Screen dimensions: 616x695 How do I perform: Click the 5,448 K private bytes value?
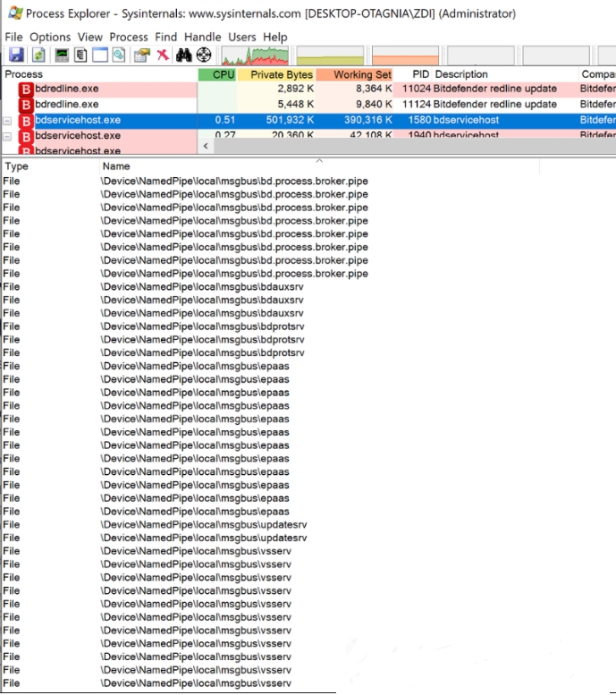pos(296,104)
